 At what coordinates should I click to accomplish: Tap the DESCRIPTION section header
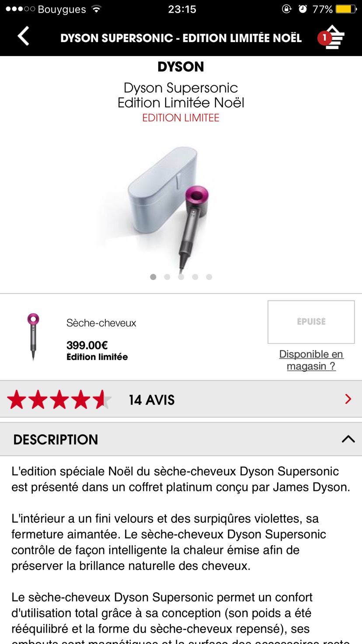pyautogui.click(x=181, y=439)
